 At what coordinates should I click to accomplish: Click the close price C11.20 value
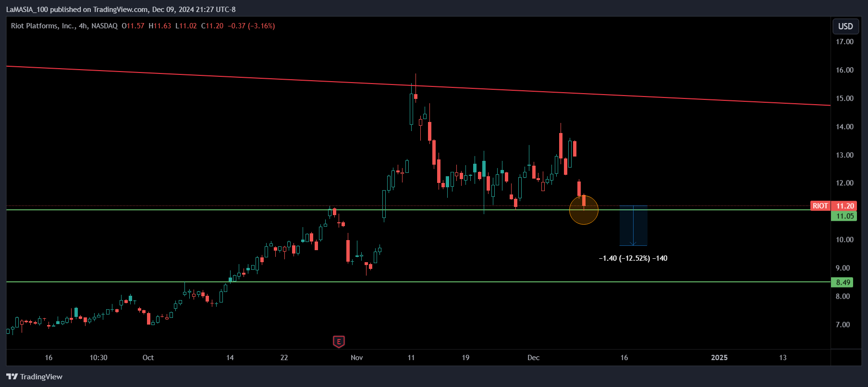pos(212,26)
